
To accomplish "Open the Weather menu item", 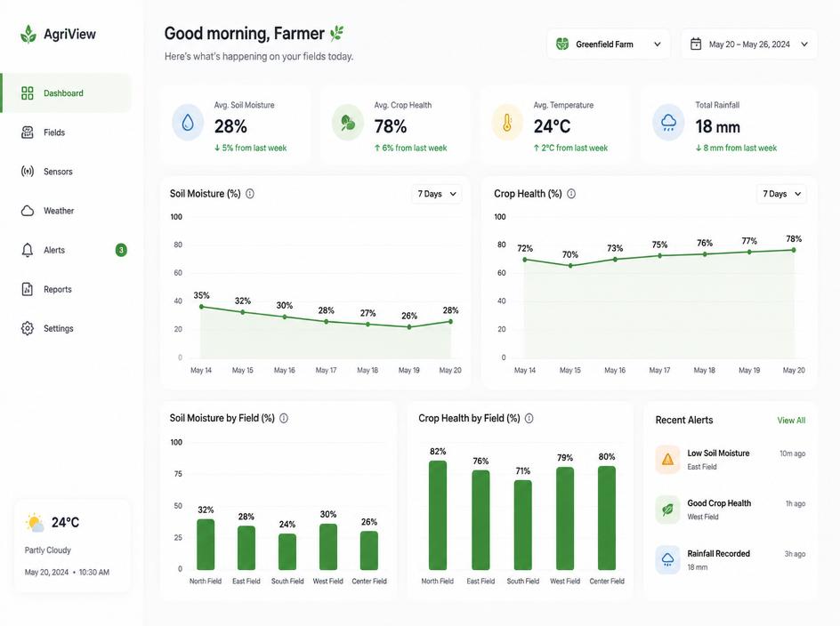I will tap(67, 211).
